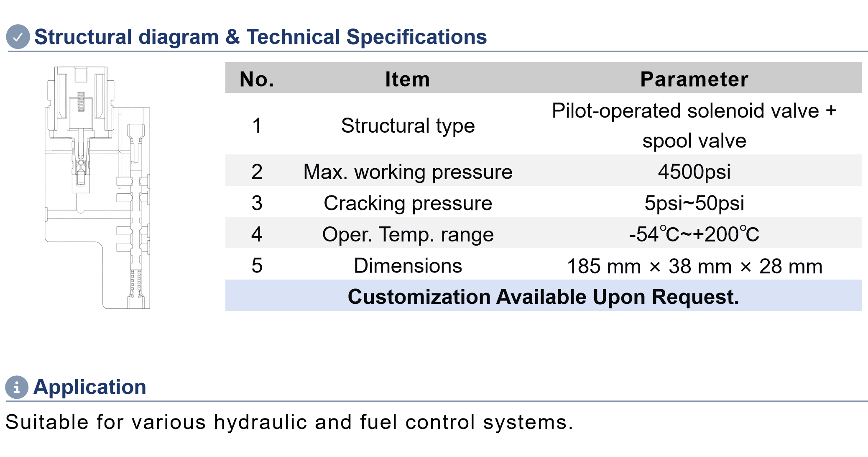The width and height of the screenshot is (868, 457).
Task: Open the valve structural diagram image
Action: 98,187
